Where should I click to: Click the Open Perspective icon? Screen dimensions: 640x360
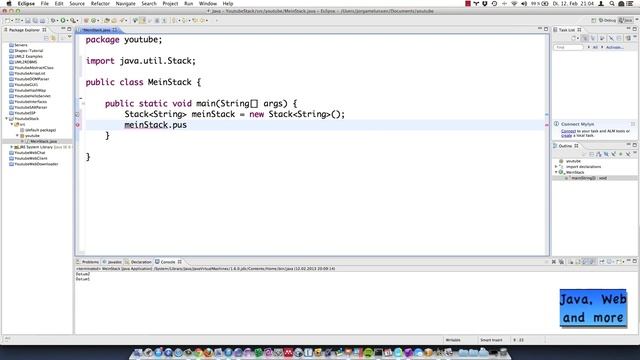594,20
